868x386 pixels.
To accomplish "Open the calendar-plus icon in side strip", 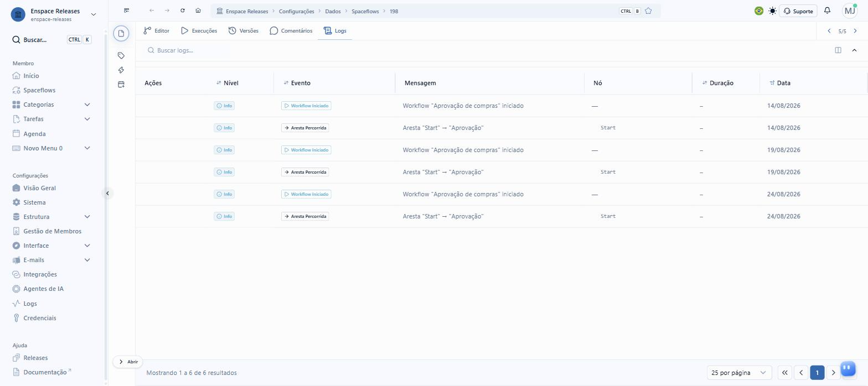I will [x=121, y=84].
